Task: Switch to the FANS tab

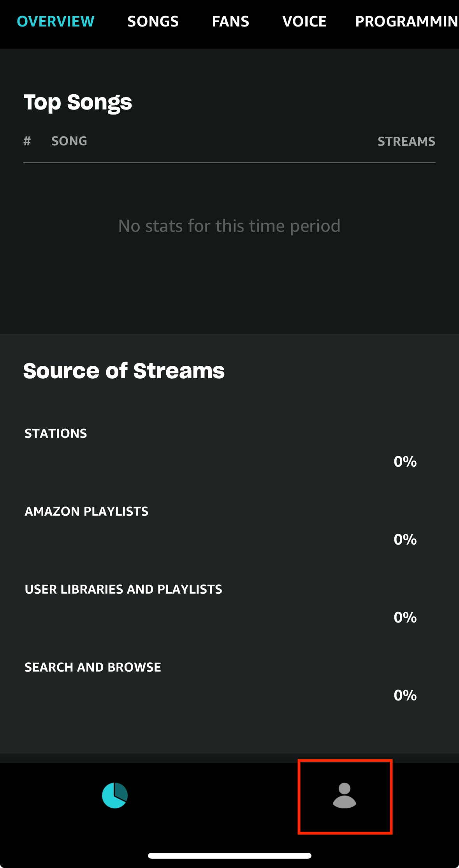Action: pos(230,21)
